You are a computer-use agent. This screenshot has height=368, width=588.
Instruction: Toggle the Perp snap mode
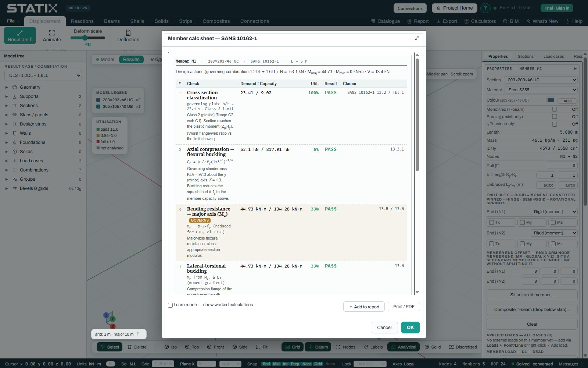pyautogui.click(x=295, y=364)
